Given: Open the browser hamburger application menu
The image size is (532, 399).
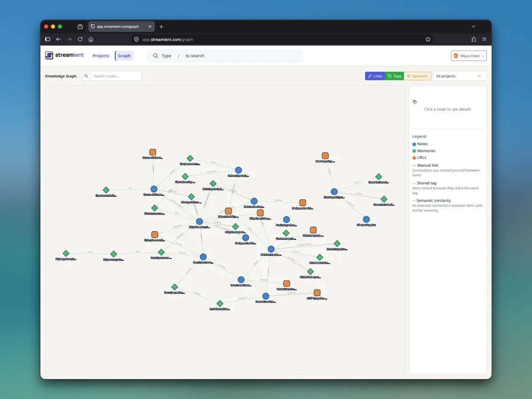Looking at the screenshot, I should [x=484, y=39].
